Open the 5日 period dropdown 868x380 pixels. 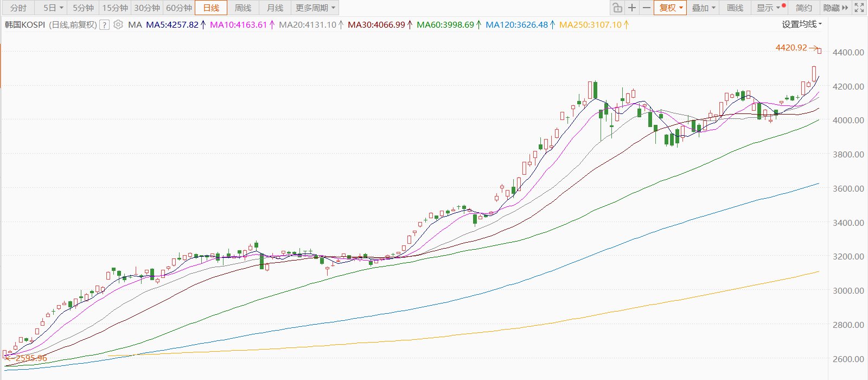click(53, 8)
